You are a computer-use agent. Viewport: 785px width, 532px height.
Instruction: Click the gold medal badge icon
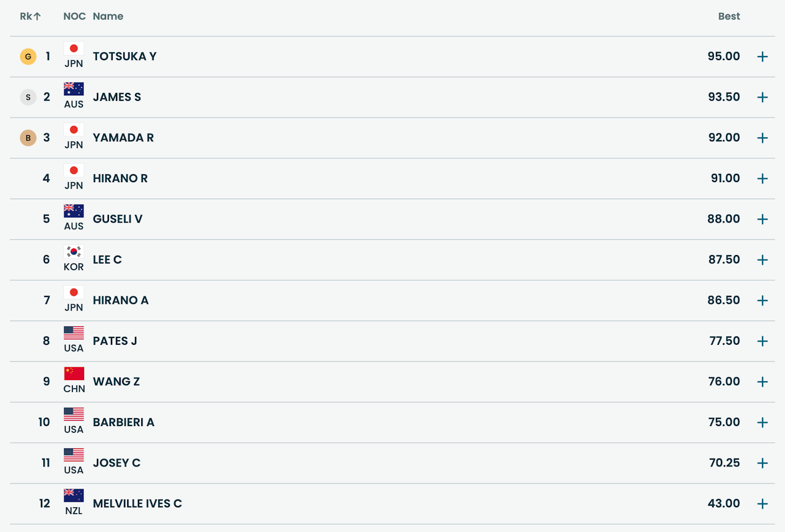(x=28, y=57)
